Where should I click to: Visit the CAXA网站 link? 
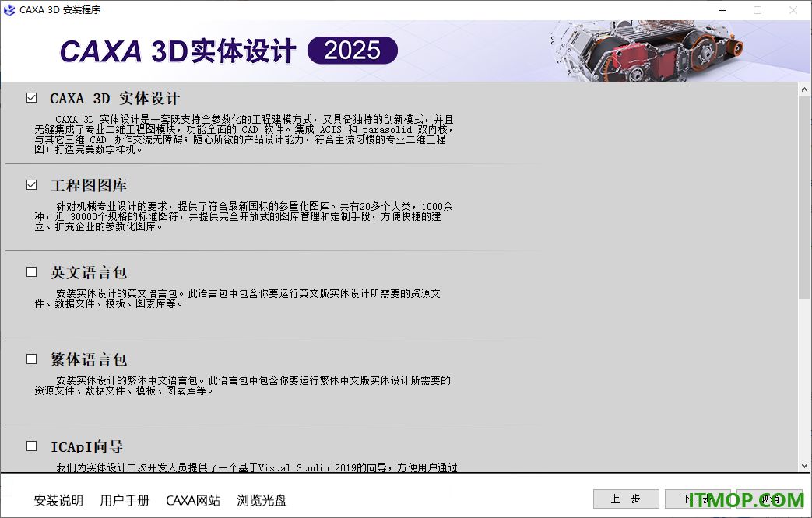click(193, 500)
